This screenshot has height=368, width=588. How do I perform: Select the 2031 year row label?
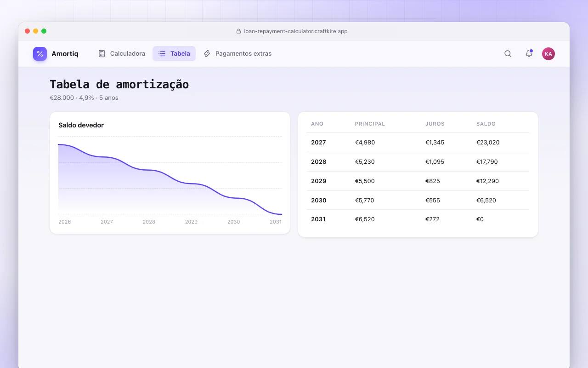tap(318, 219)
